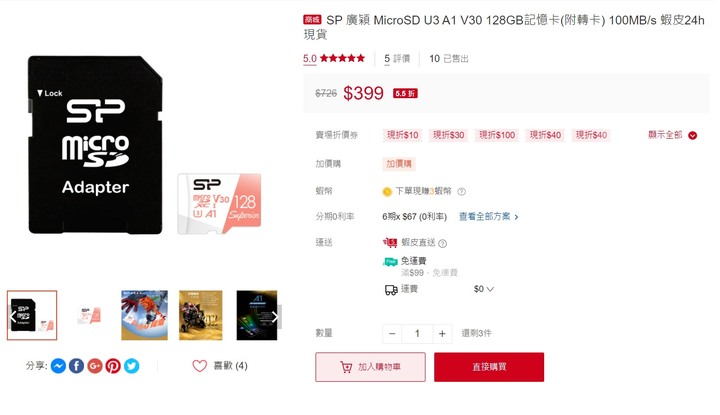The width and height of the screenshot is (720, 415).
Task: Click the heart icon to like product
Action: click(x=200, y=366)
